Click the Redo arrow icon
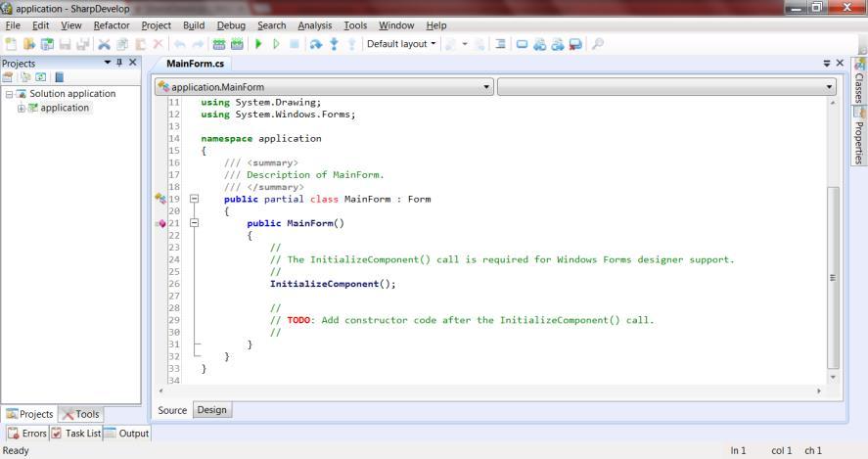The image size is (868, 459). (x=199, y=44)
